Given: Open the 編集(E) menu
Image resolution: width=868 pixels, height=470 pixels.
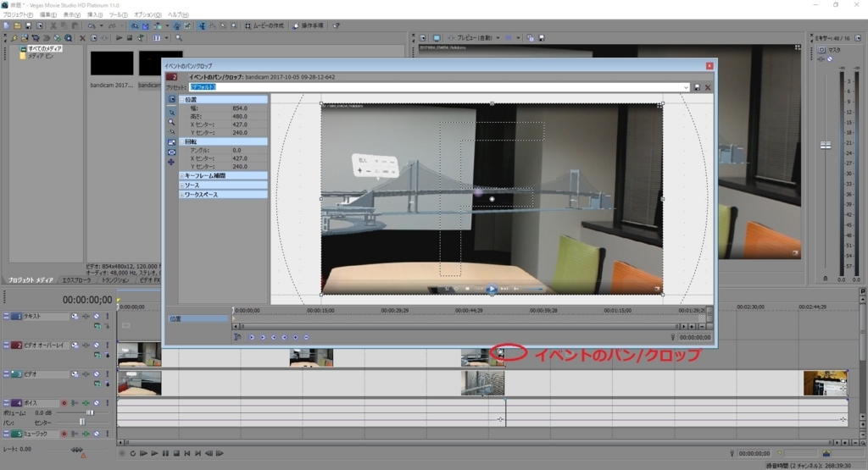Looking at the screenshot, I should pos(47,15).
